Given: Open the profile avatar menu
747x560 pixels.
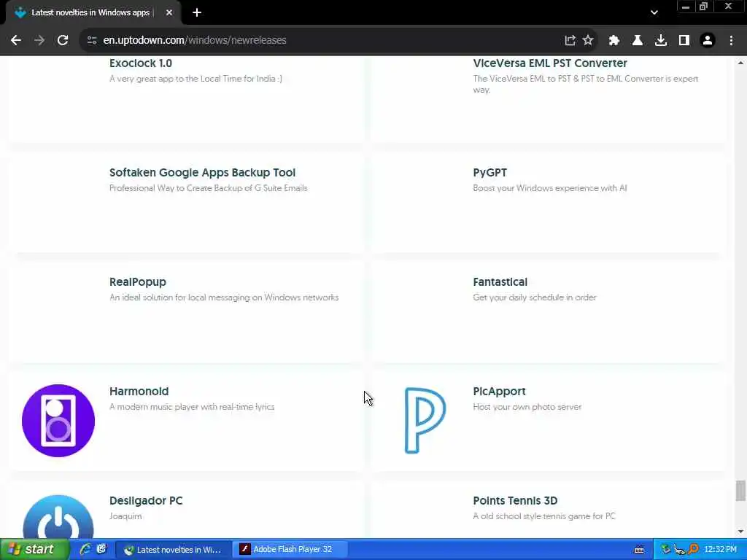Looking at the screenshot, I should pyautogui.click(x=708, y=41).
